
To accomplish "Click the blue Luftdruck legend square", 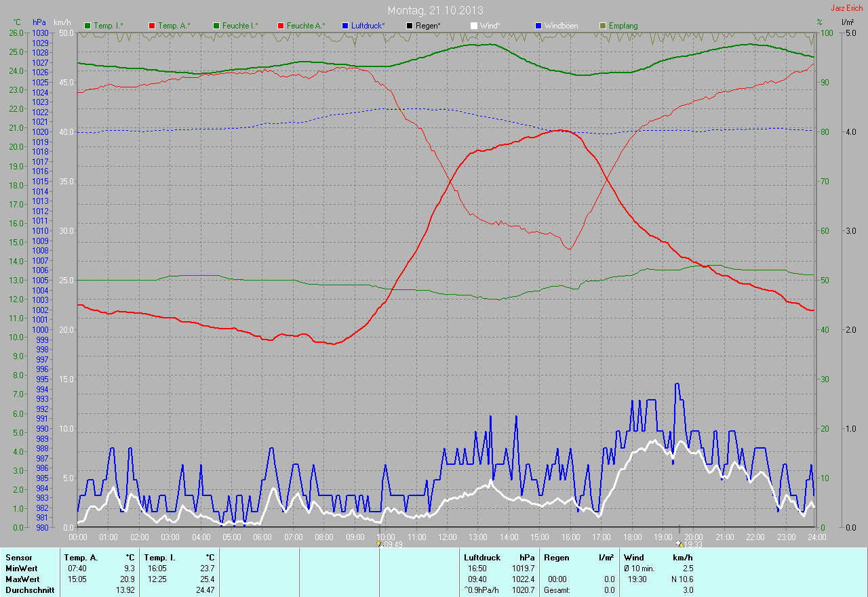I will tap(345, 26).
